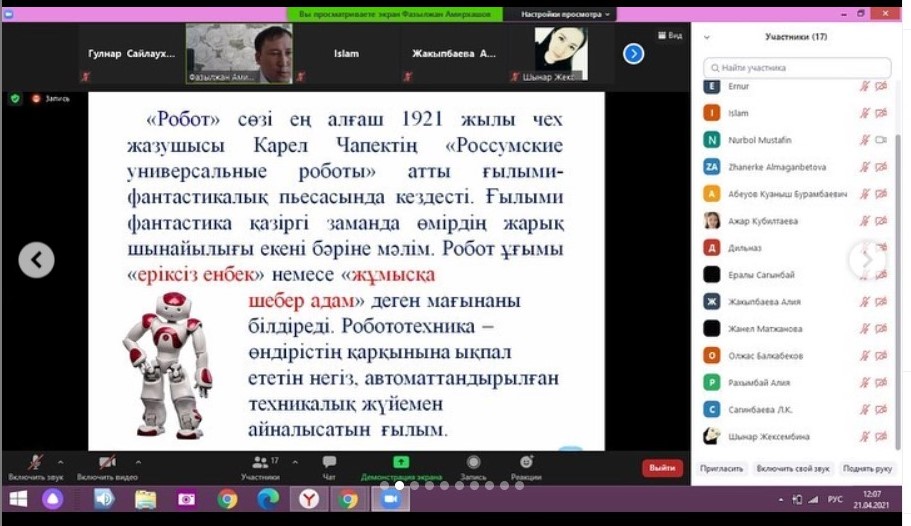
Task: Collapse participants panel chevron
Action: click(x=707, y=37)
